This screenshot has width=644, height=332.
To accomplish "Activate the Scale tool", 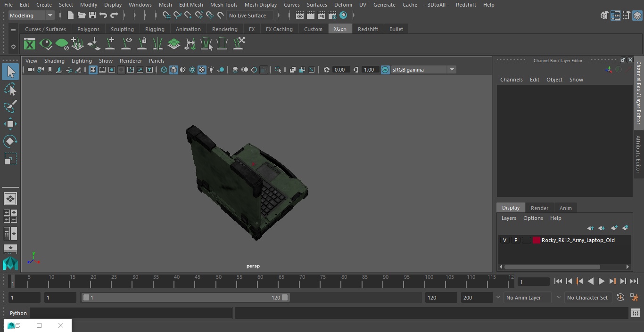I will 10,159.
